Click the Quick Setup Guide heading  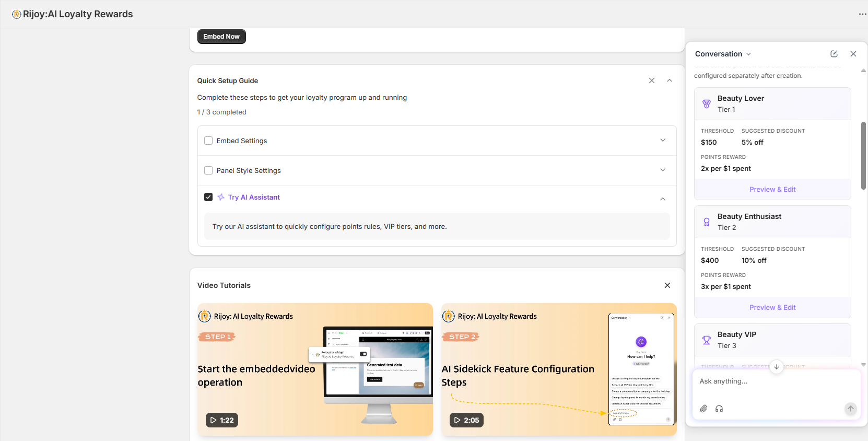click(x=228, y=80)
